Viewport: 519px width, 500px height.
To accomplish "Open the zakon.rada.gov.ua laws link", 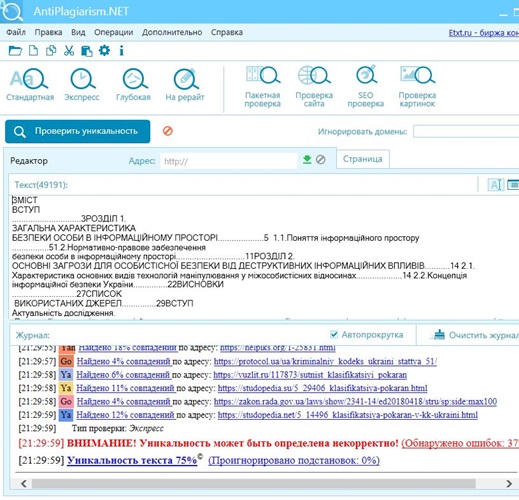I will 355,401.
